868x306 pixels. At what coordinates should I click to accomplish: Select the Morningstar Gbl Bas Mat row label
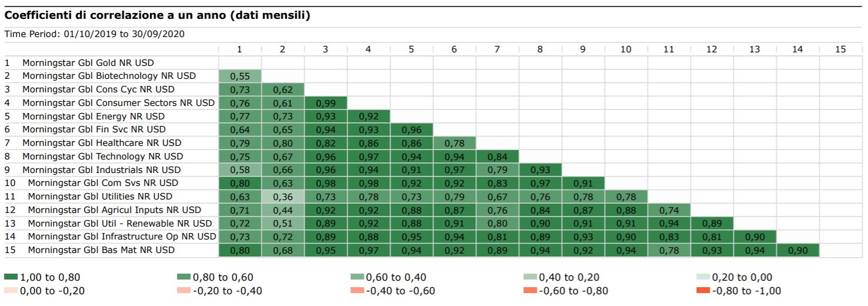101,250
